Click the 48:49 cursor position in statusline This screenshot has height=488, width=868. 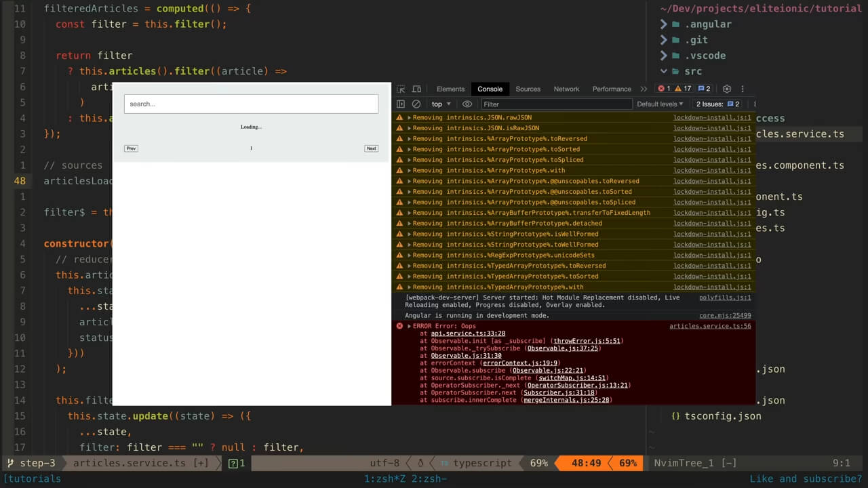click(x=586, y=464)
